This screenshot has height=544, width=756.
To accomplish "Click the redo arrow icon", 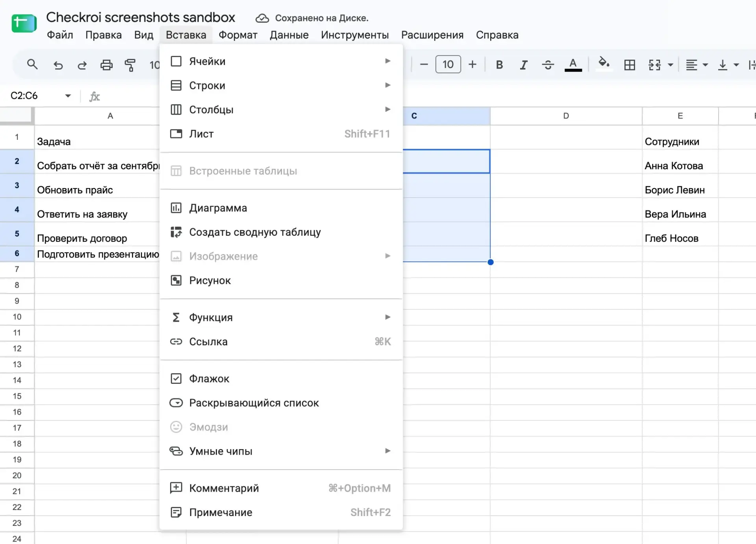I will 82,65.
